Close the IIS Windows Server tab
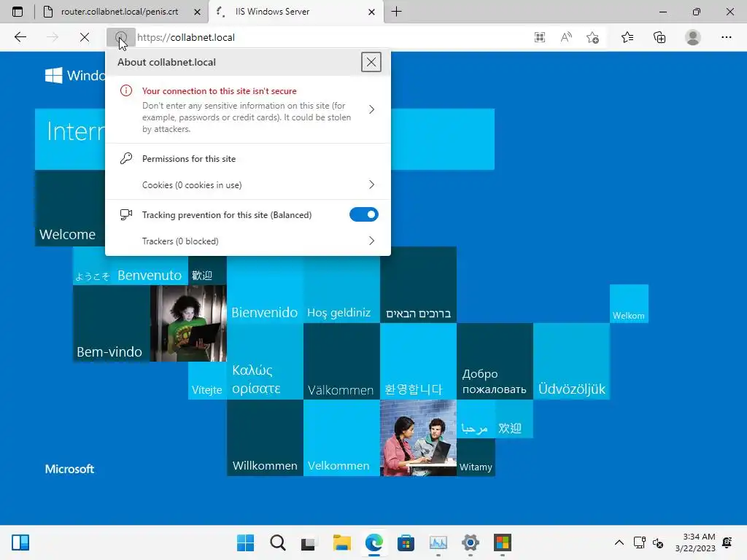This screenshot has width=747, height=560. (x=371, y=12)
